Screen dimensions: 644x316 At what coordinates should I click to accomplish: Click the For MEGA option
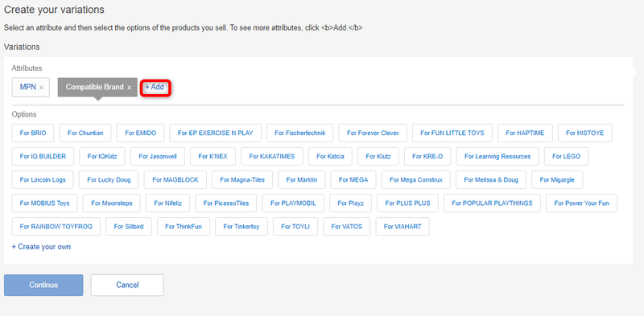tap(353, 180)
